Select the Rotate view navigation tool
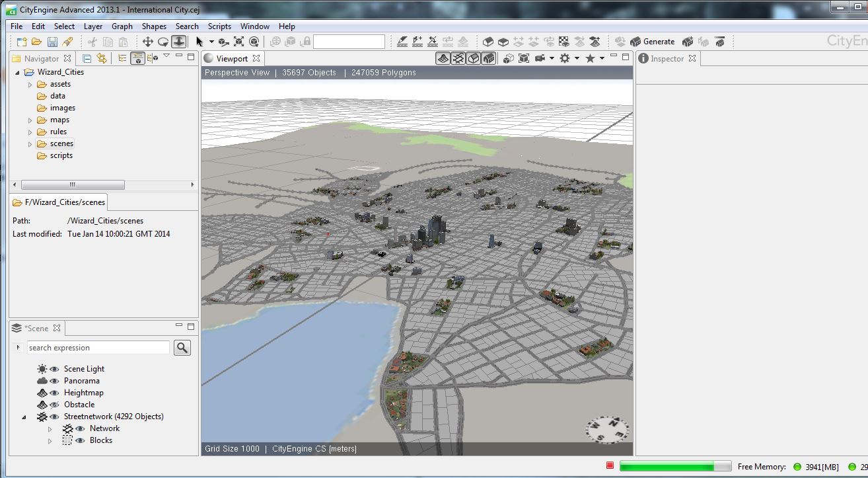Image resolution: width=868 pixels, height=478 pixels. coord(163,42)
